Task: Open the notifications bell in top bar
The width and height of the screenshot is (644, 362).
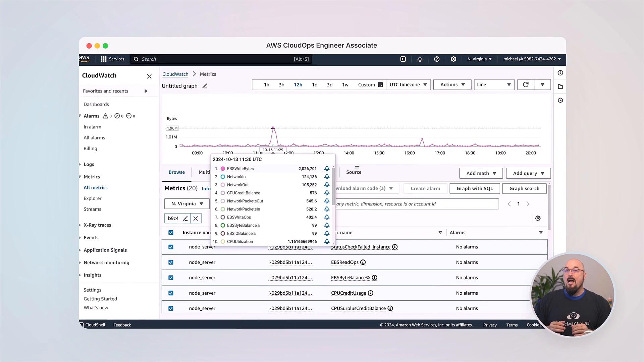Action: point(420,59)
